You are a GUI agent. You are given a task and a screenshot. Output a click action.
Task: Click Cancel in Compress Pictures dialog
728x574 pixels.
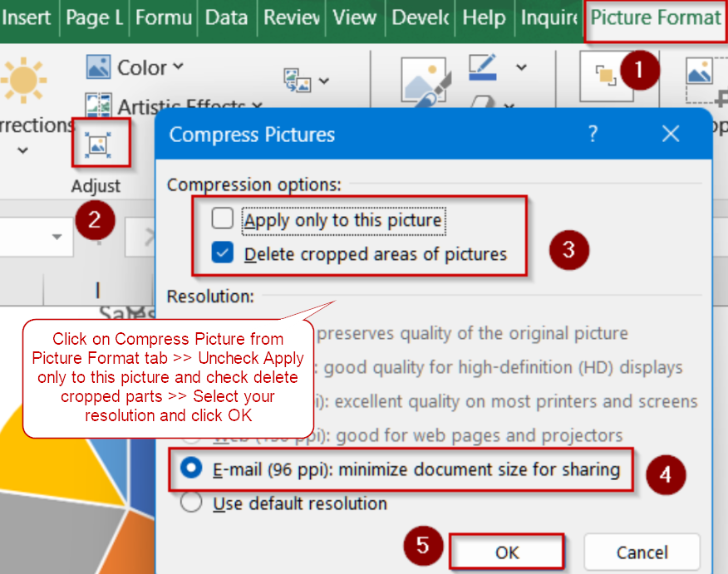pos(641,552)
